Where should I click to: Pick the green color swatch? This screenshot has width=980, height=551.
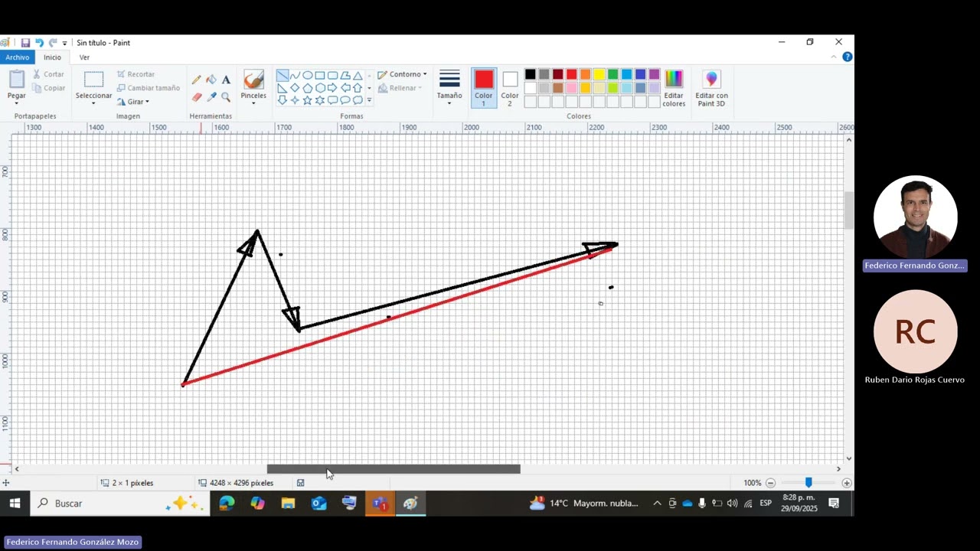click(x=612, y=74)
